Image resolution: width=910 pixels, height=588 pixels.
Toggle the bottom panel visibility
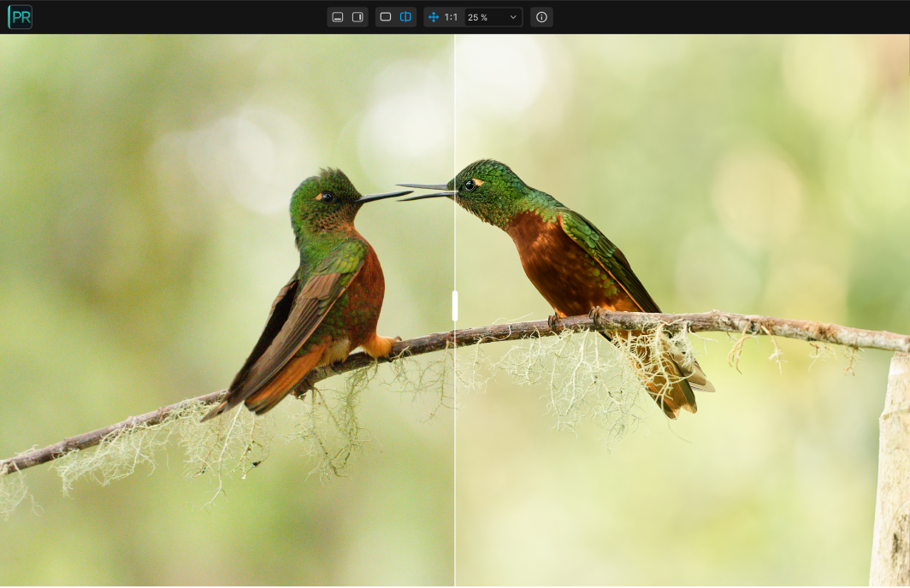click(338, 17)
